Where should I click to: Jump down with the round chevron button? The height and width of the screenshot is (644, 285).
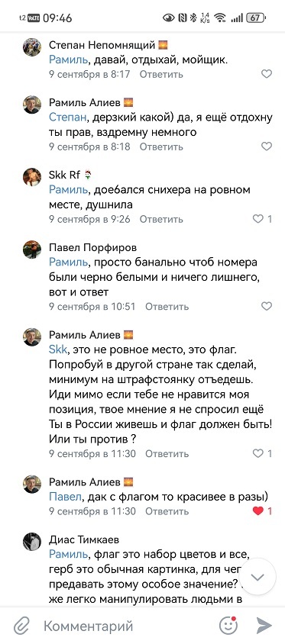[257, 577]
